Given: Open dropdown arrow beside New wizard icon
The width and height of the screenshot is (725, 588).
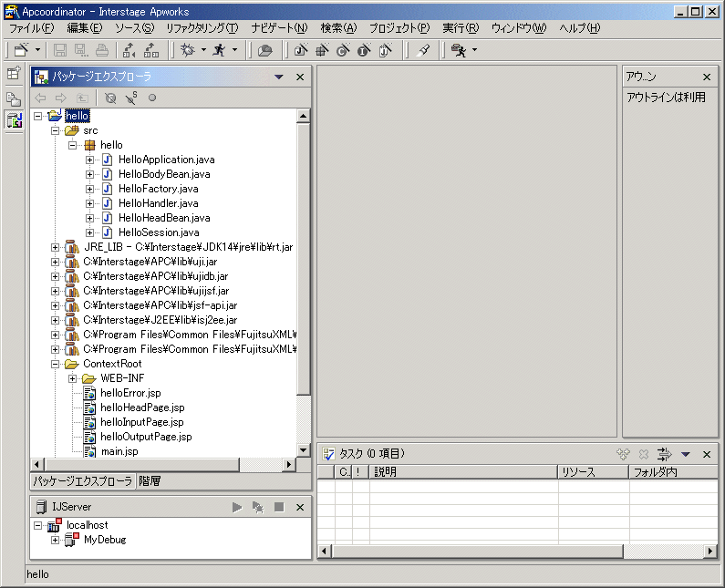Looking at the screenshot, I should pyautogui.click(x=38, y=50).
